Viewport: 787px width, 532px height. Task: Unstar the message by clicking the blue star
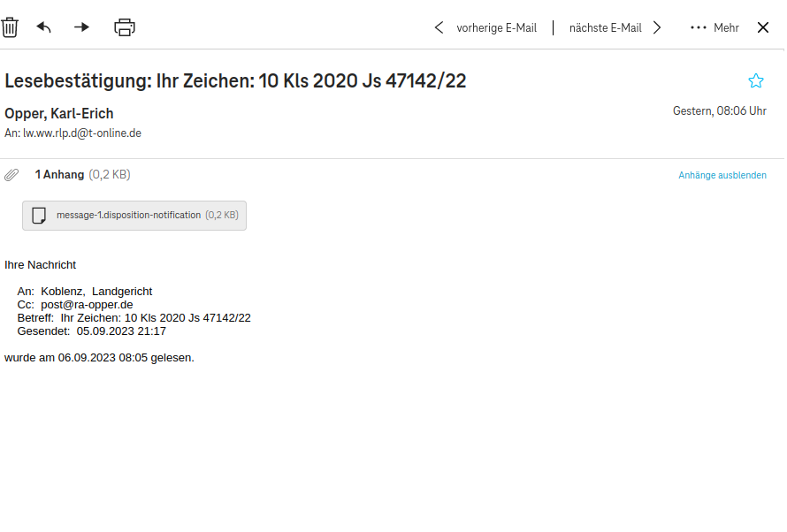pyautogui.click(x=756, y=80)
